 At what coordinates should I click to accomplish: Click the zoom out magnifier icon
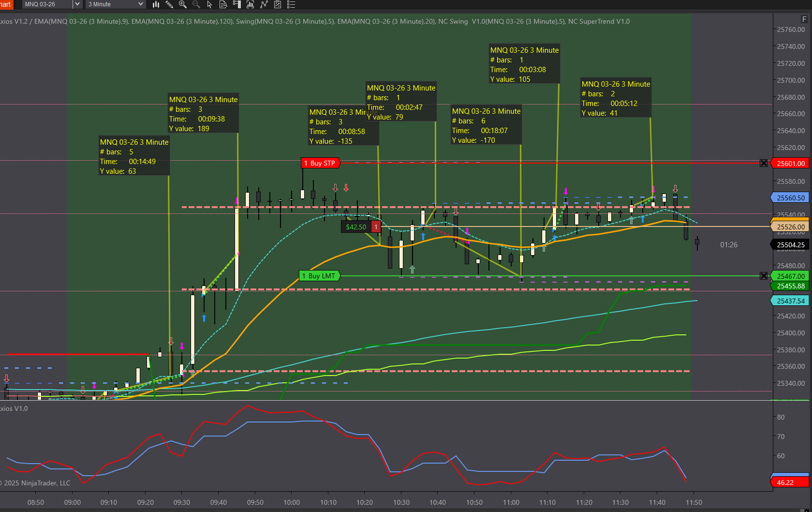(x=196, y=4)
